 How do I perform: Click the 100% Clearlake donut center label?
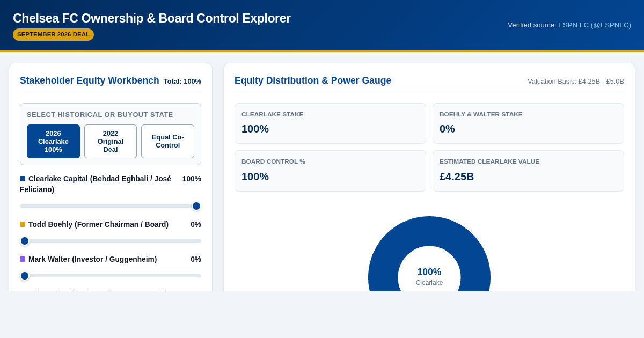click(429, 277)
